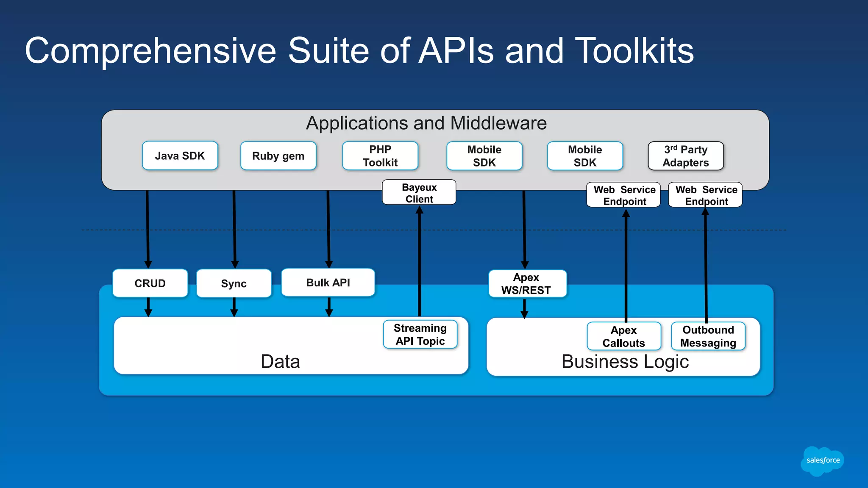Click the Bulk API box
This screenshot has width=868, height=488.
coord(328,283)
